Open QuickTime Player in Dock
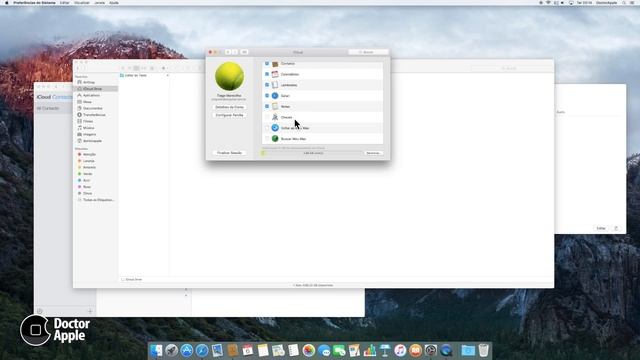Image resolution: width=640 pixels, height=360 pixels. click(446, 350)
